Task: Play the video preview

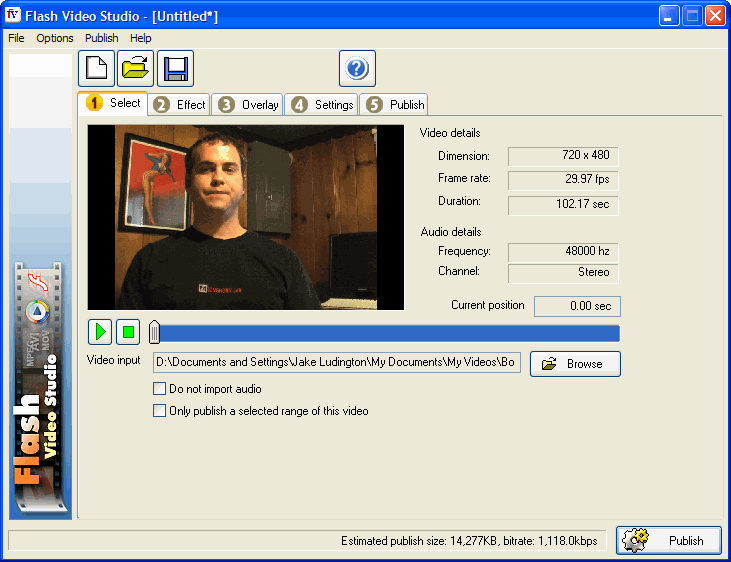Action: [x=100, y=332]
